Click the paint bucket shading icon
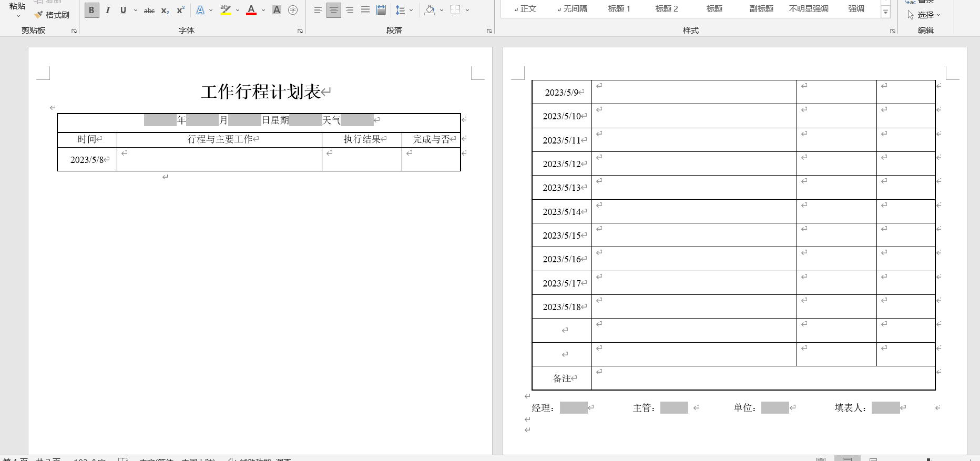Viewport: 980px width, 461px height. coord(430,10)
